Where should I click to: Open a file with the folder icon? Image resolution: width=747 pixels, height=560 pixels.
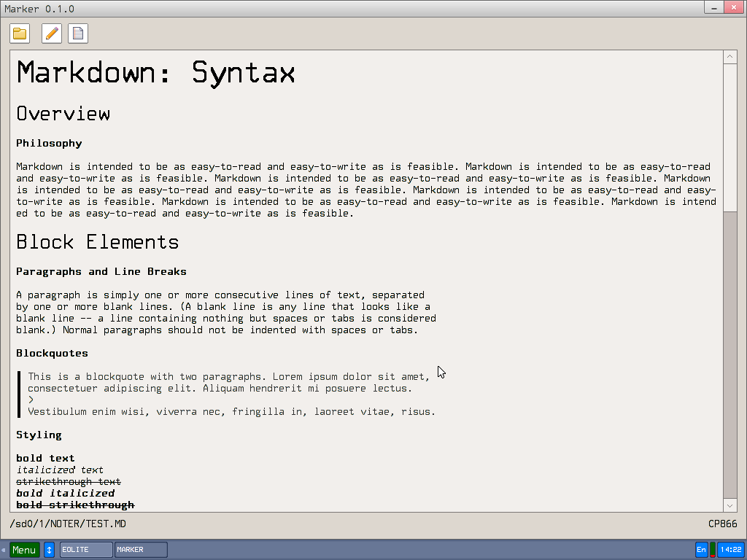[20, 34]
